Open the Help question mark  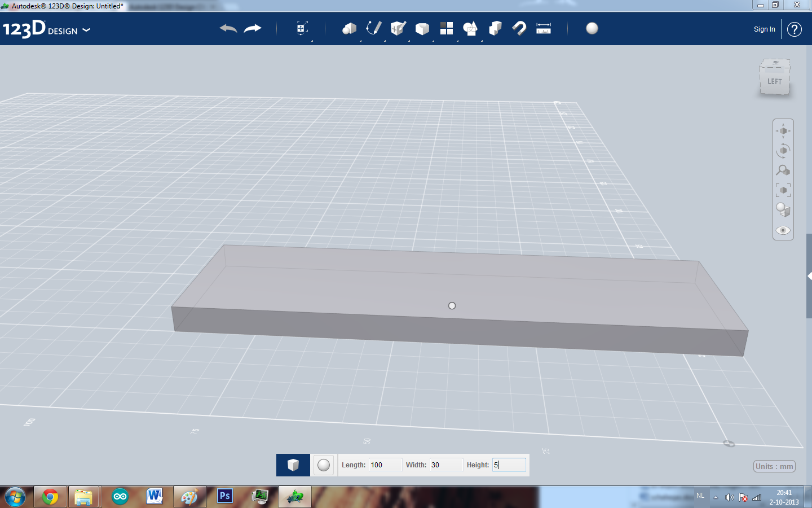tap(795, 29)
